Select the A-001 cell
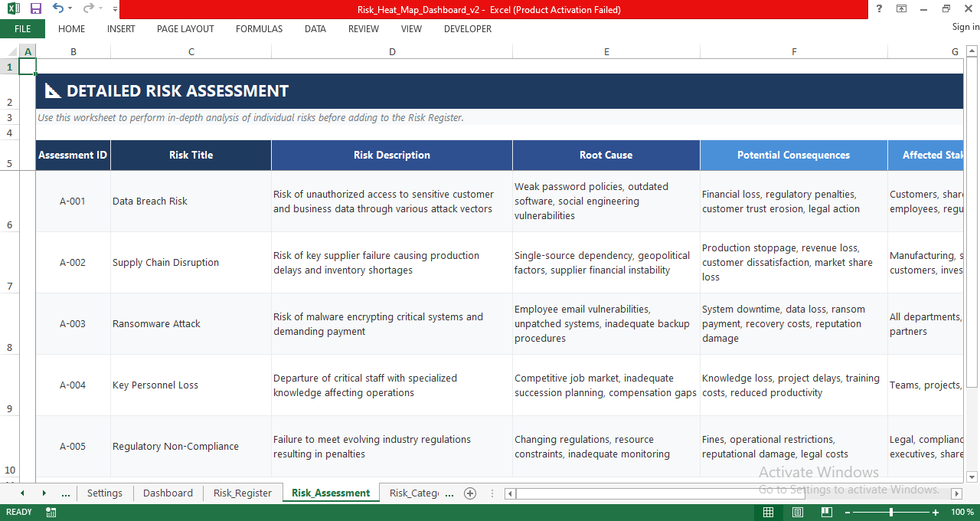This screenshot has height=521, width=980. point(73,202)
